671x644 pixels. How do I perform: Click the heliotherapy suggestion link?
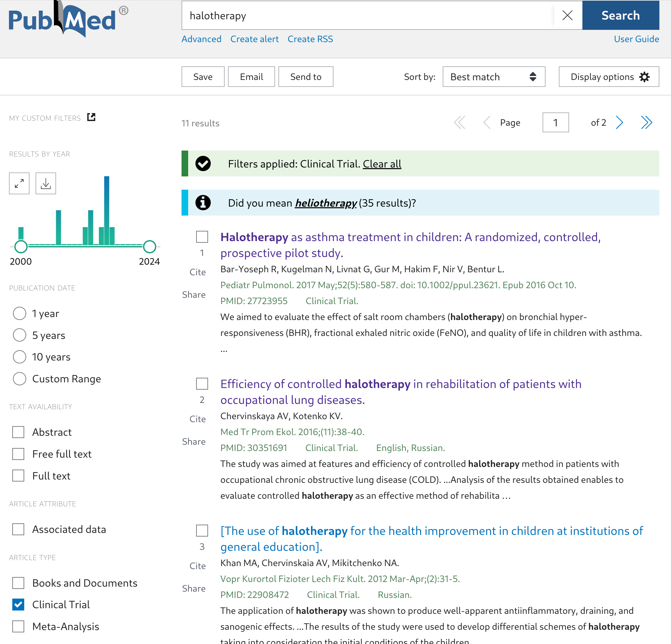coord(326,203)
